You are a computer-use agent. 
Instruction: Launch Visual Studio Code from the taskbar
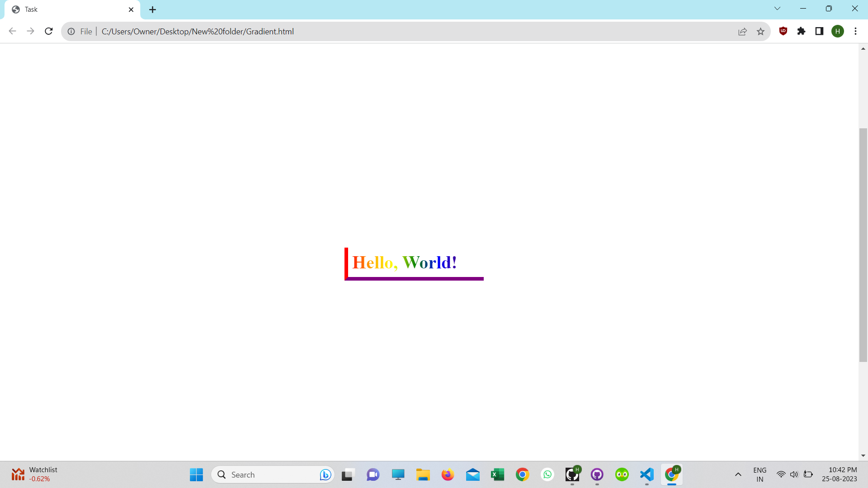point(646,474)
